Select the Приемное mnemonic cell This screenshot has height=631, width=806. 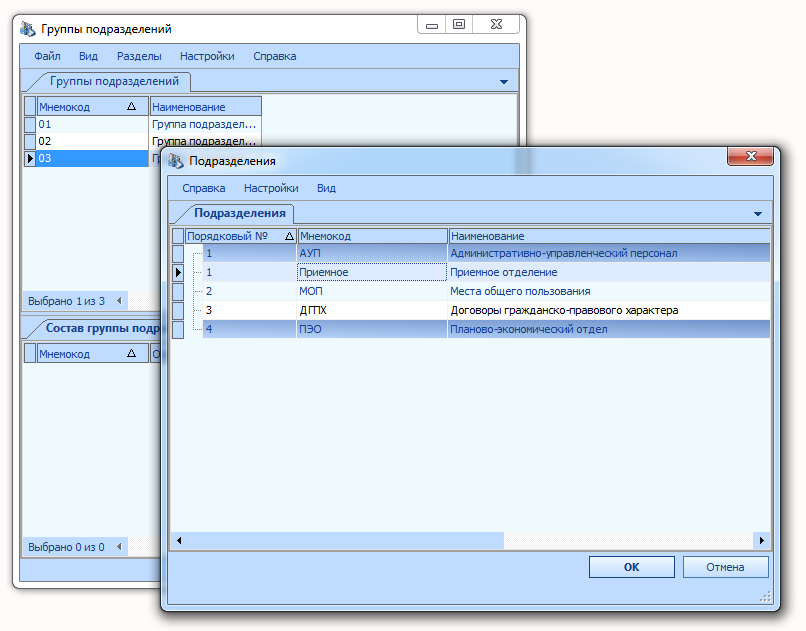pyautogui.click(x=372, y=272)
